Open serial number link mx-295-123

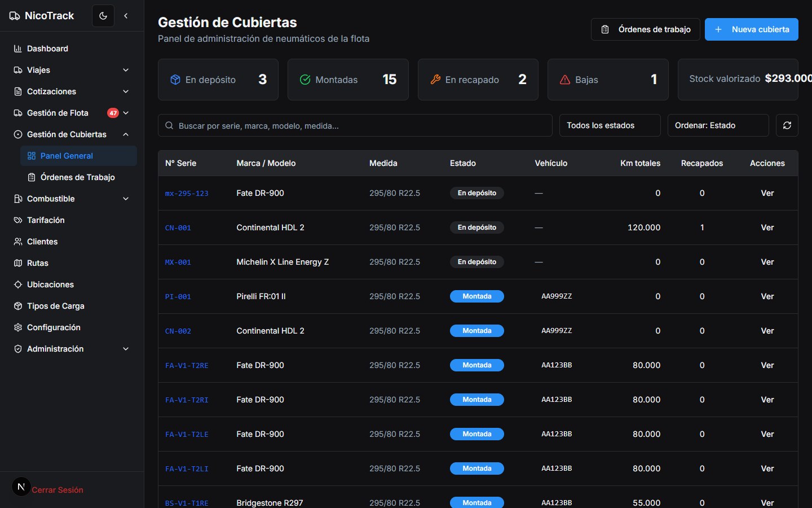coord(187,193)
